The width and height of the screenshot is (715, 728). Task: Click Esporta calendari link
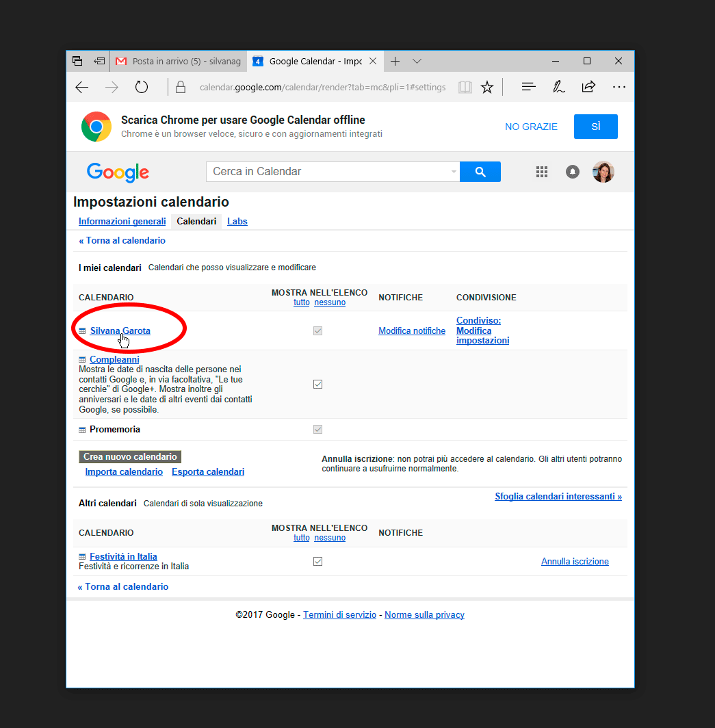pos(208,471)
